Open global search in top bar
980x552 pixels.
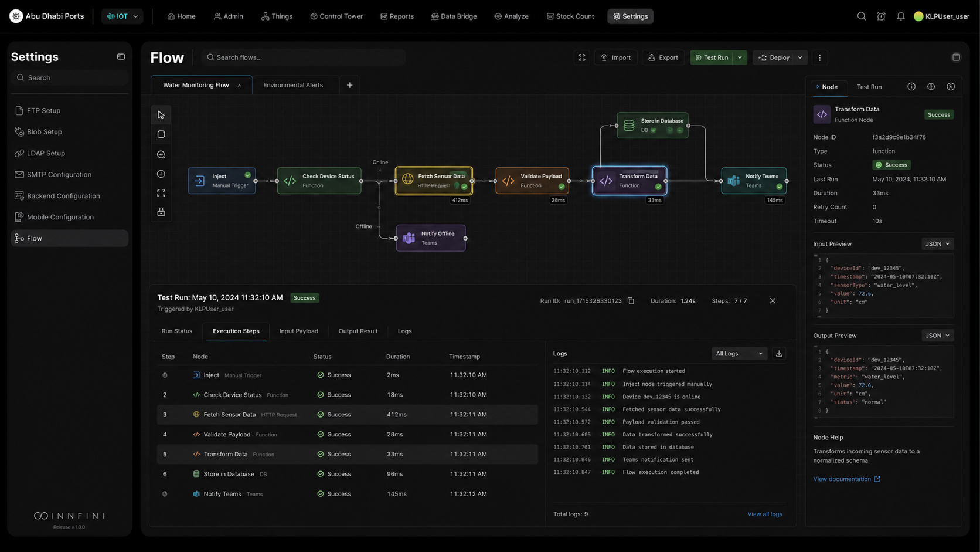[x=862, y=16]
